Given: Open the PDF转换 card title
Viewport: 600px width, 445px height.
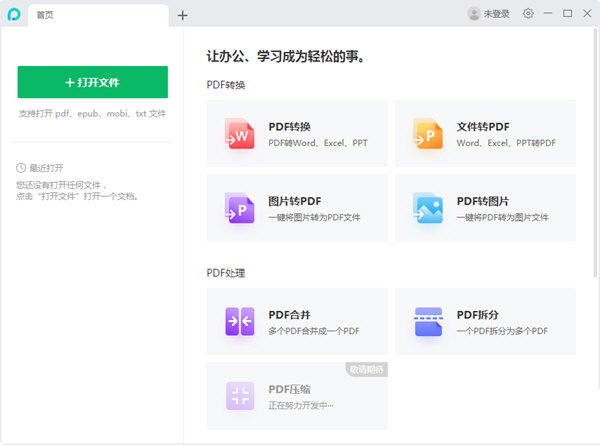Looking at the screenshot, I should [x=289, y=127].
